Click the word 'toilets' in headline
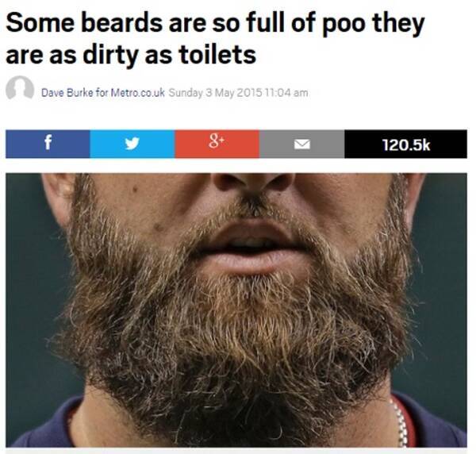This screenshot has width=476, height=454. pyautogui.click(x=217, y=55)
